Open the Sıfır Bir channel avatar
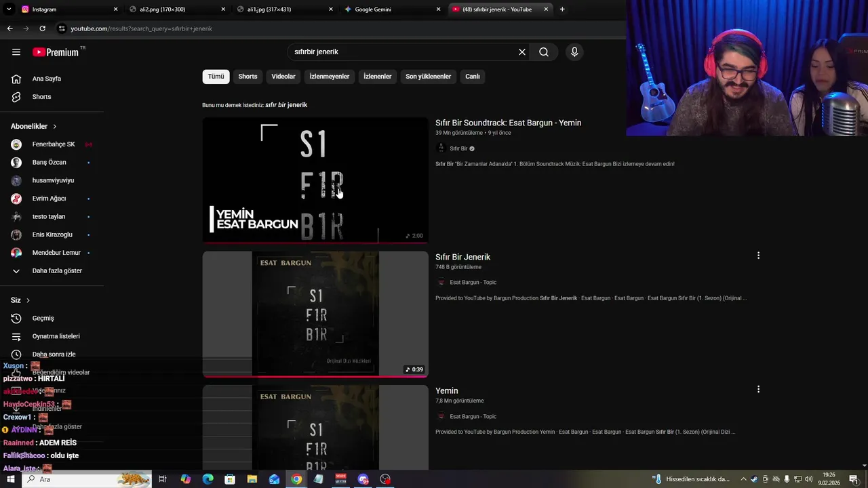The width and height of the screenshot is (868, 488). 441,148
